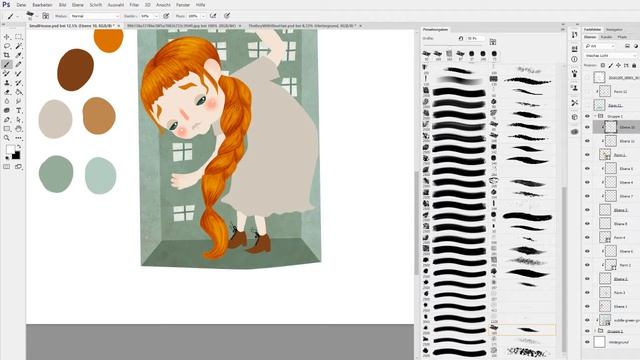Screen dimensions: 640x360
Task: Select the Brush tool in toolbox
Action: [x=7, y=64]
